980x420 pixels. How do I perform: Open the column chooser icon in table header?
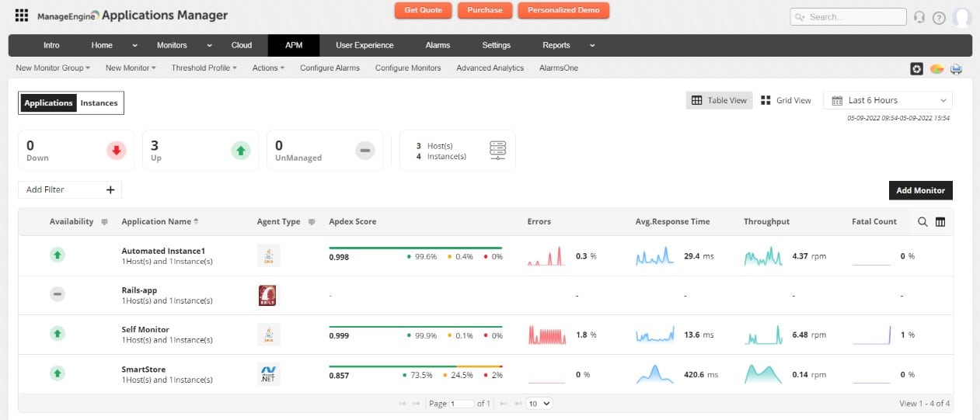tap(940, 221)
